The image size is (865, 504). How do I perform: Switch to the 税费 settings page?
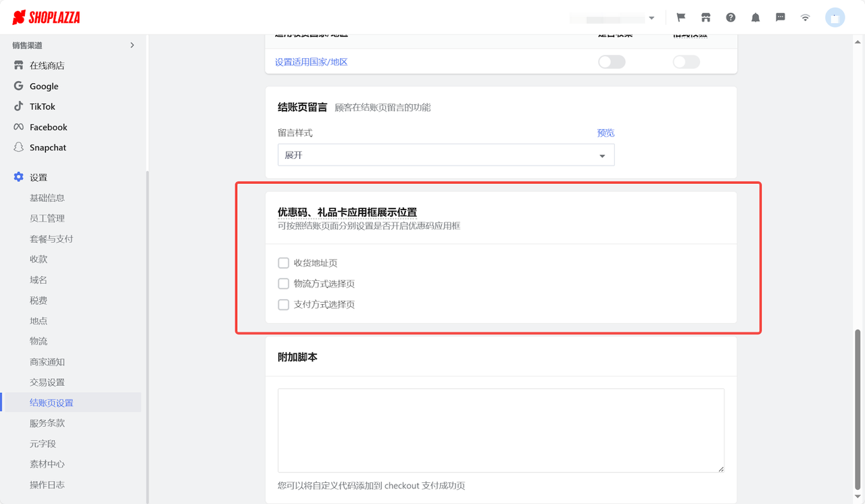click(39, 300)
